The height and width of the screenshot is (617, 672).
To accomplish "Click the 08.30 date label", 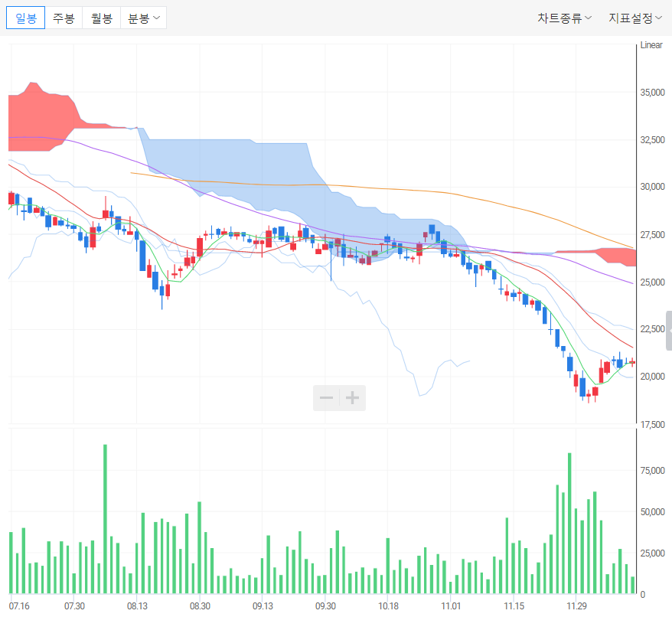I will [x=200, y=606].
